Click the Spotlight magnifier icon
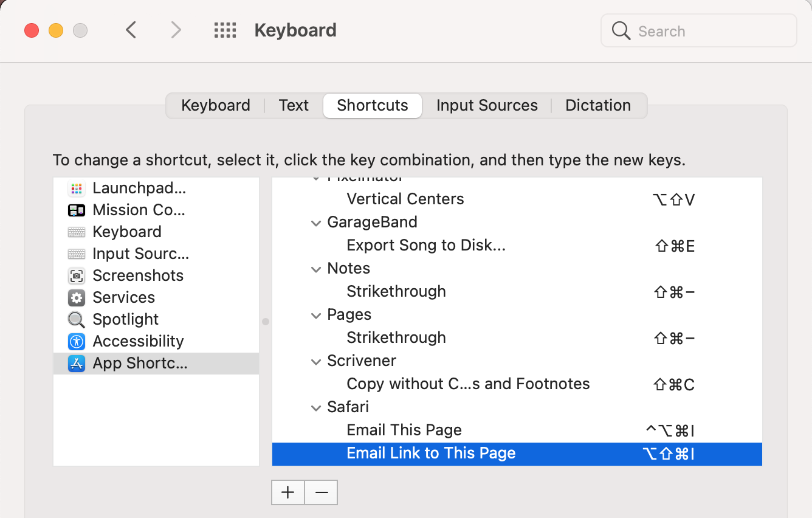The image size is (812, 518). pos(77,320)
